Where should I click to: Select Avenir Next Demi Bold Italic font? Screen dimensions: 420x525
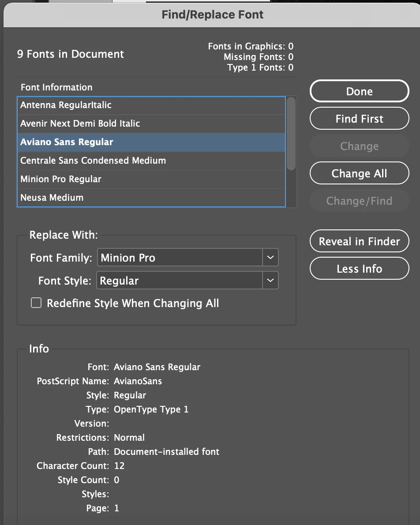(151, 124)
